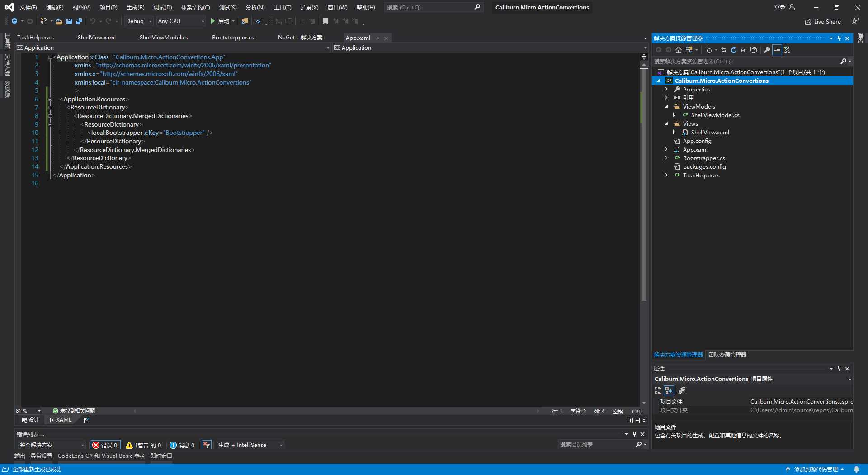The image size is (868, 475).
Task: Click the Navigate Backward toolbar arrow
Action: (x=14, y=21)
